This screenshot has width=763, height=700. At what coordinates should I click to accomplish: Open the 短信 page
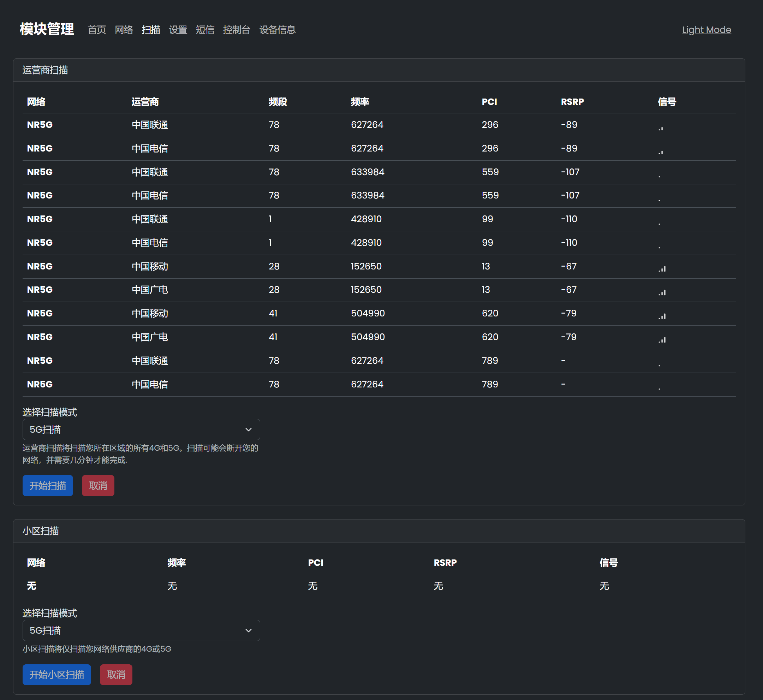(x=205, y=30)
